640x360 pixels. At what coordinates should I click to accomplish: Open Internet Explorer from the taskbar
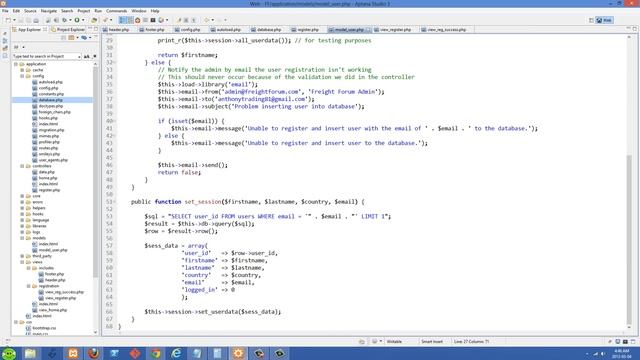click(x=176, y=353)
